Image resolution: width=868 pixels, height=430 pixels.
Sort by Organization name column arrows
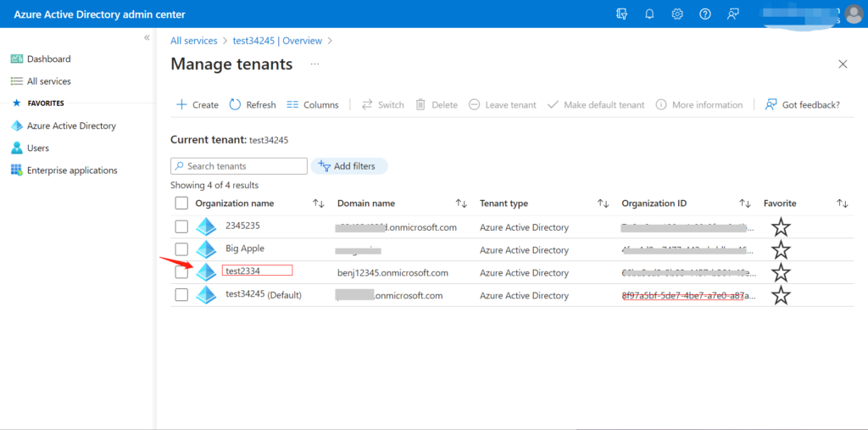[x=319, y=204]
